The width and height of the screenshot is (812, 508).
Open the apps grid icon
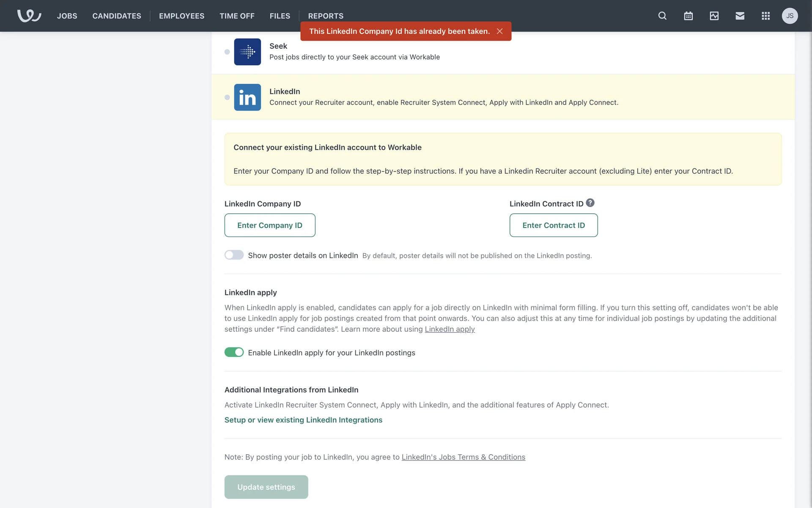tap(765, 16)
